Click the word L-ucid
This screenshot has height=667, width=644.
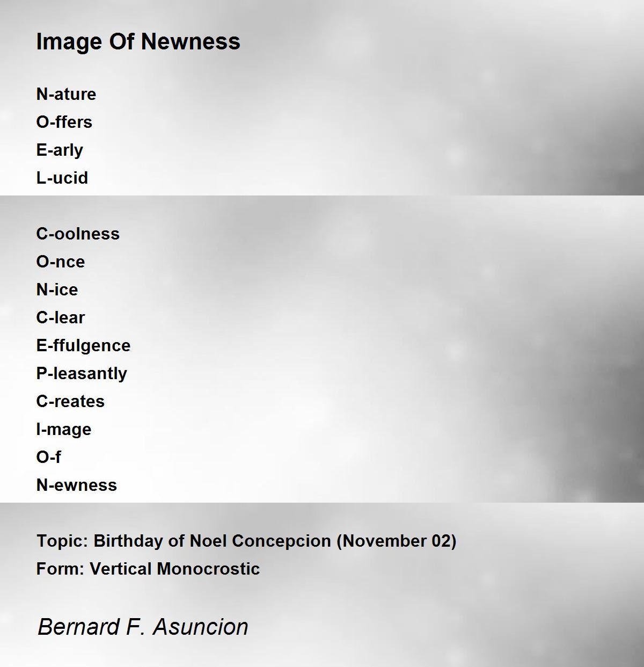(x=62, y=178)
